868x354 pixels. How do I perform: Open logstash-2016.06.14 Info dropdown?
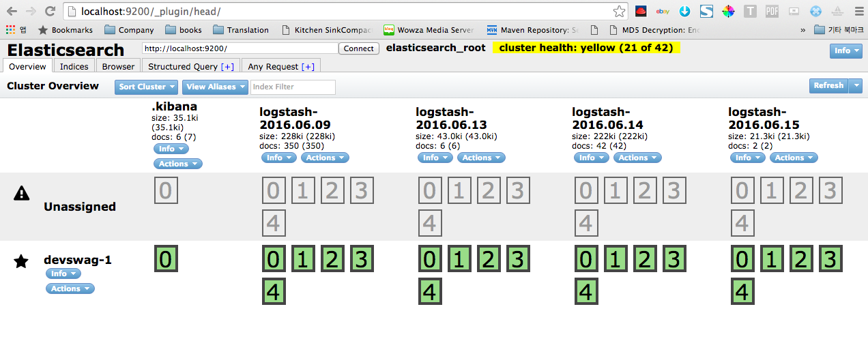click(x=592, y=158)
